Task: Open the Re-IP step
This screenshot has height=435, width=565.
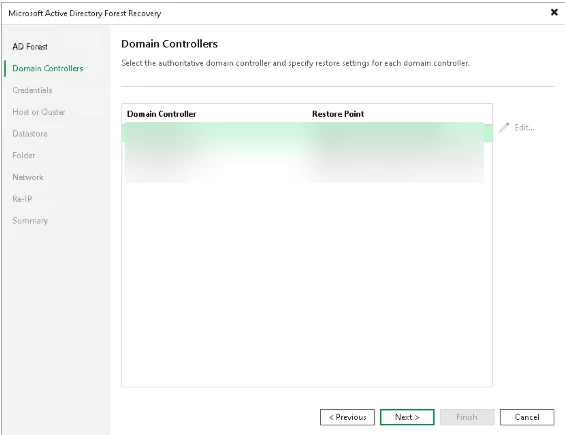Action: pyautogui.click(x=22, y=199)
